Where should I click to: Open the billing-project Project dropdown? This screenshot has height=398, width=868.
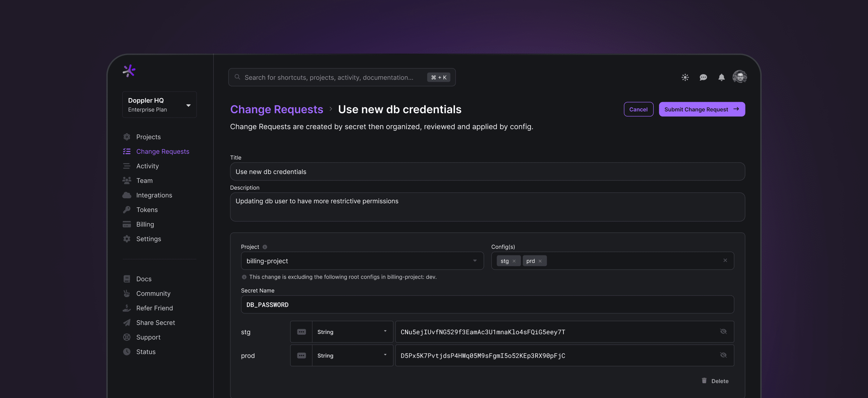[362, 261]
